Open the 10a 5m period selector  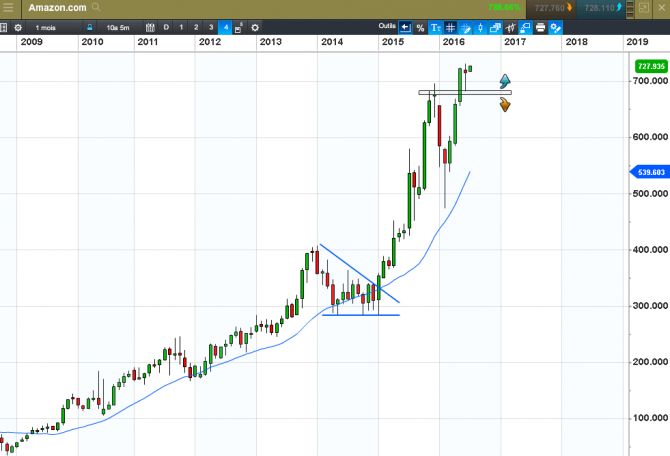(118, 28)
